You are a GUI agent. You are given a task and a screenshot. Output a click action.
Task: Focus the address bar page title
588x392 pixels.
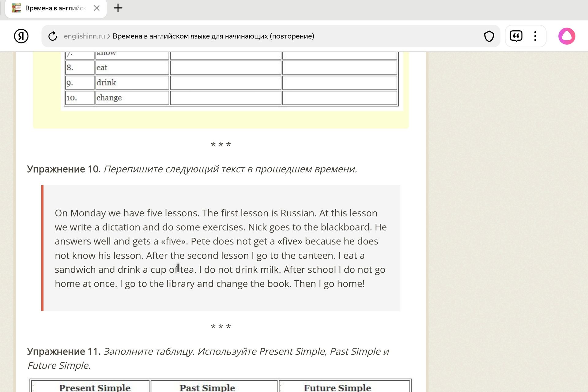(213, 36)
